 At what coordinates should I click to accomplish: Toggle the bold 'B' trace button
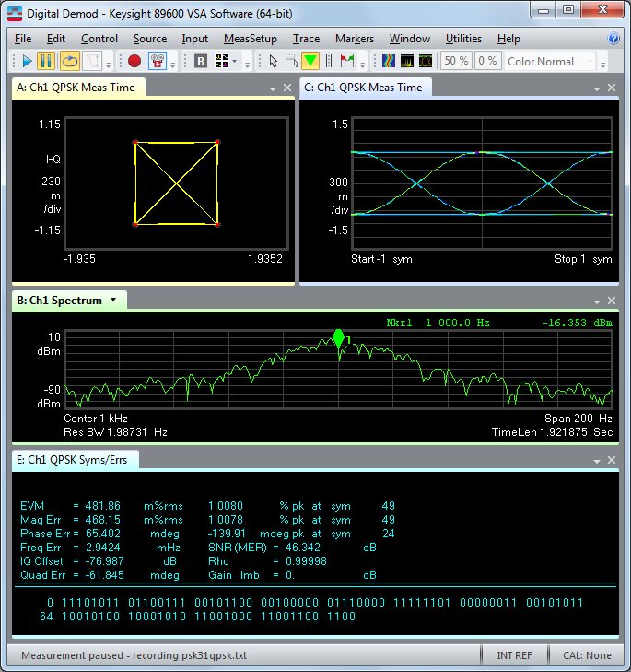(x=201, y=62)
